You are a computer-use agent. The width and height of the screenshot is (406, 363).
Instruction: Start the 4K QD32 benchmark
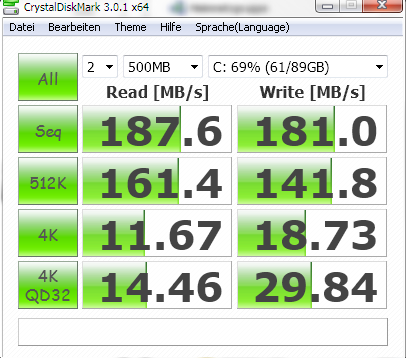click(x=48, y=285)
